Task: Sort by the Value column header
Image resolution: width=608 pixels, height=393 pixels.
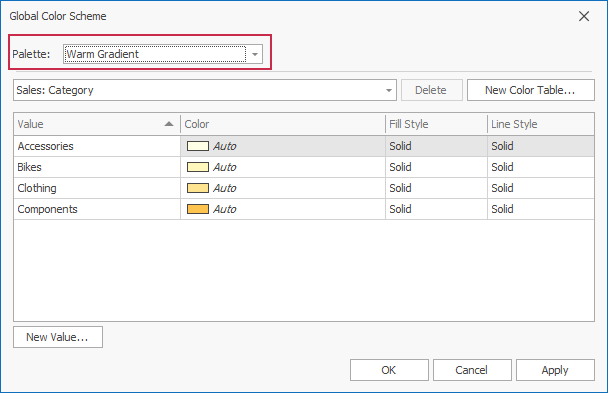Action: [97, 124]
